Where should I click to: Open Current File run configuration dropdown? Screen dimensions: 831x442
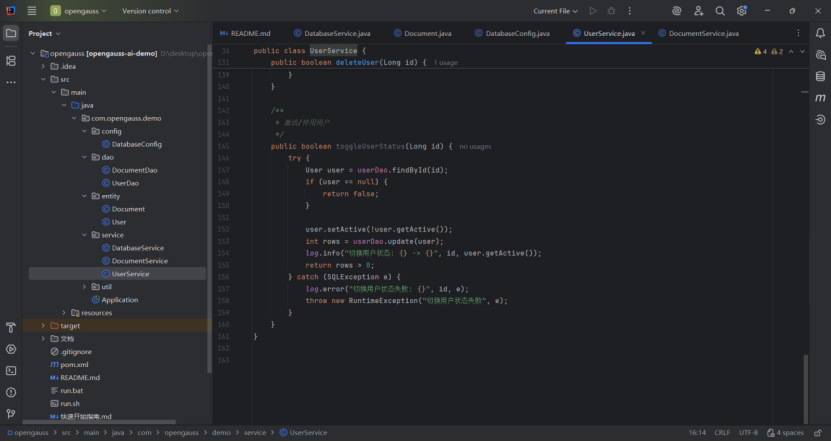point(555,11)
